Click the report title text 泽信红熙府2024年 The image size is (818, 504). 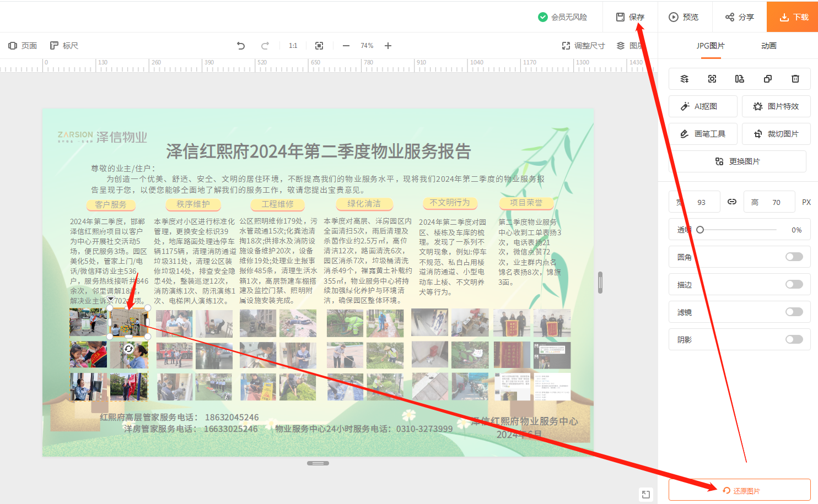pyautogui.click(x=319, y=151)
